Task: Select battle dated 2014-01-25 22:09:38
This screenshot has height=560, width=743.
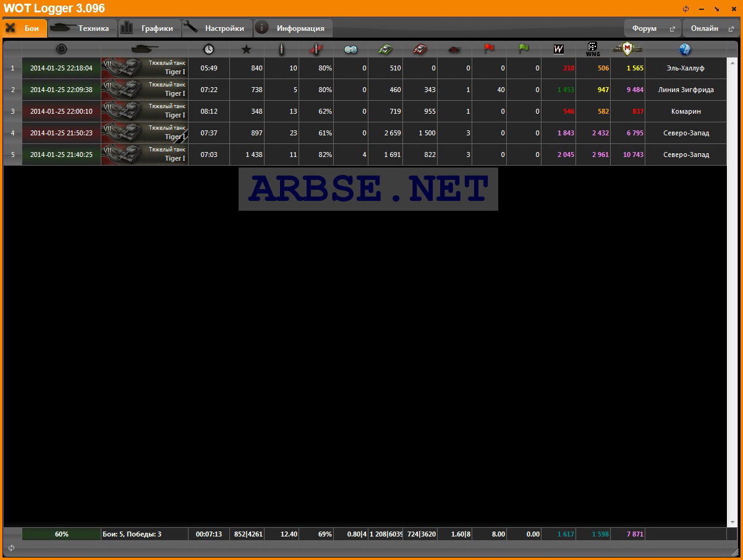Action: pos(61,90)
